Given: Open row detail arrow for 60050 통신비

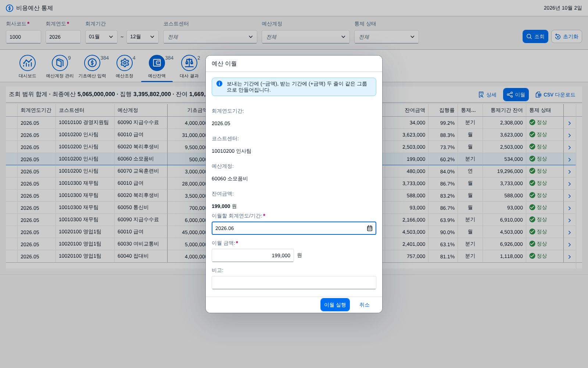Looking at the screenshot, I should tap(570, 208).
